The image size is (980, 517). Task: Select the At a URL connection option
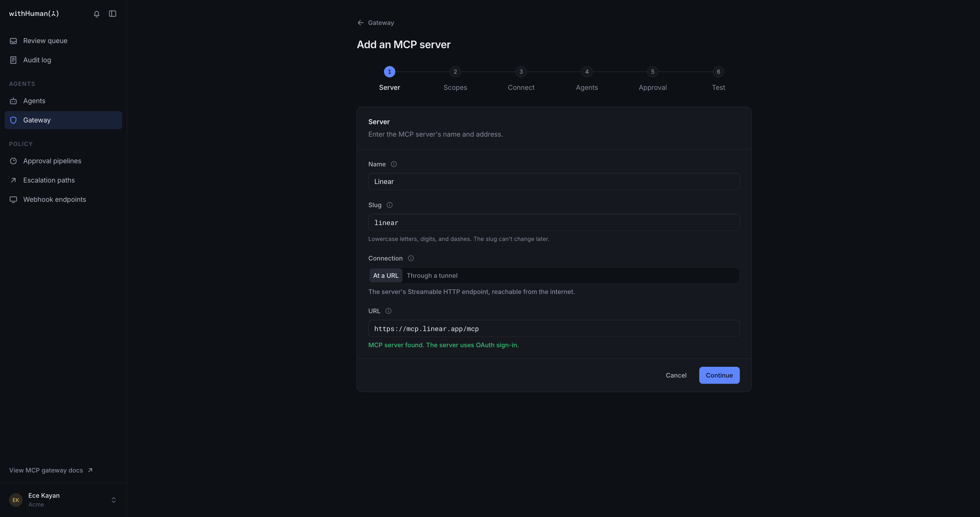pyautogui.click(x=386, y=276)
